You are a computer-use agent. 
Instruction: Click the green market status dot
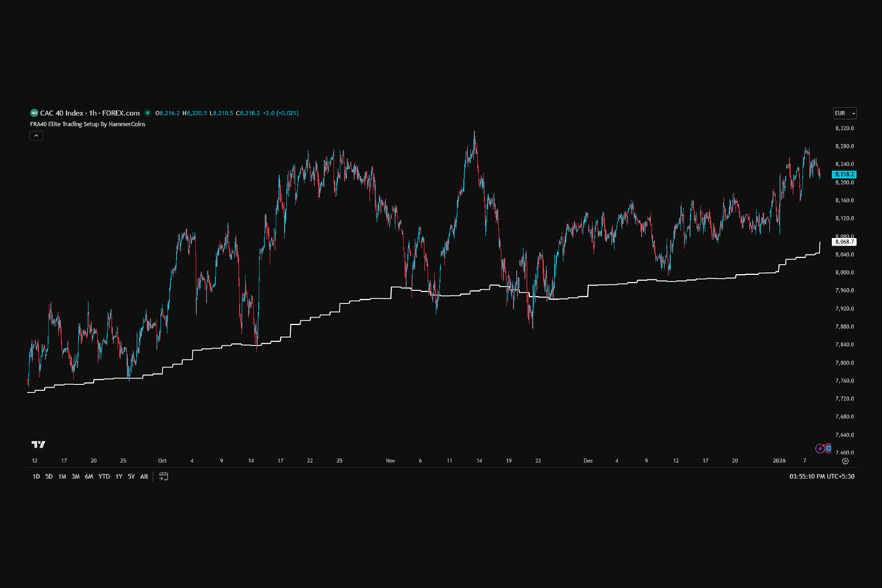(148, 113)
